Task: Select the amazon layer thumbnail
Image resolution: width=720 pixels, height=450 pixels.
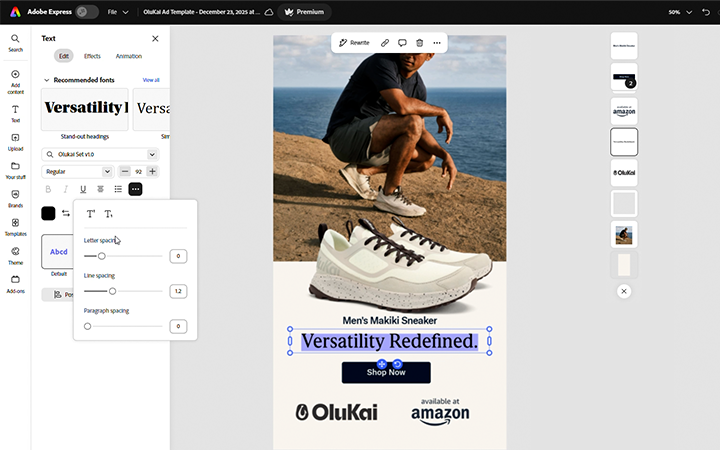Action: 624,110
